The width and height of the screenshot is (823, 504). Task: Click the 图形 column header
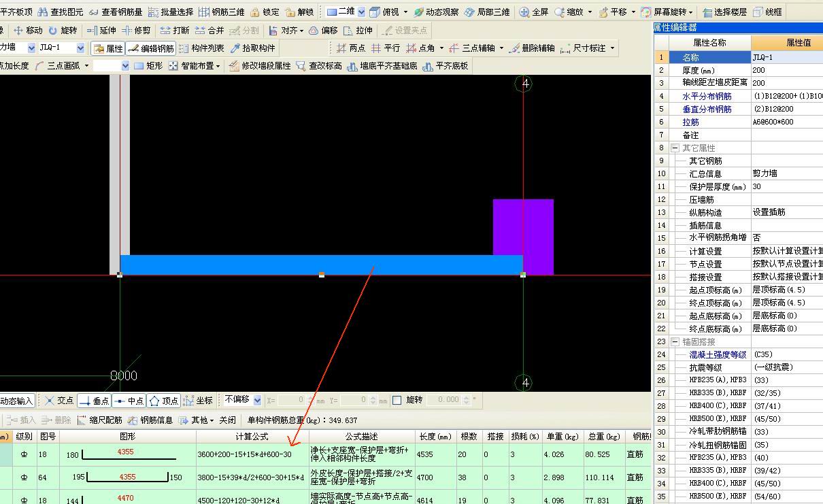(x=127, y=437)
